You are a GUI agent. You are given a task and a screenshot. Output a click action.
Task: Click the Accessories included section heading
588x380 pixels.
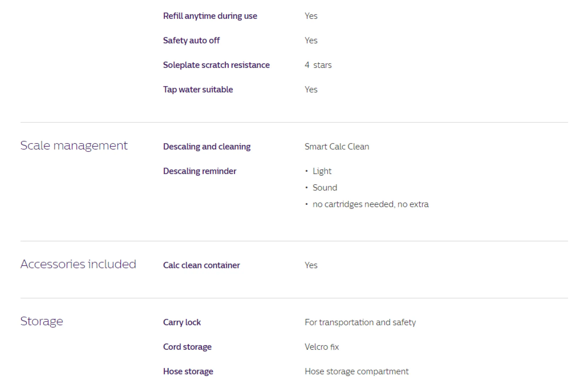[x=78, y=264]
